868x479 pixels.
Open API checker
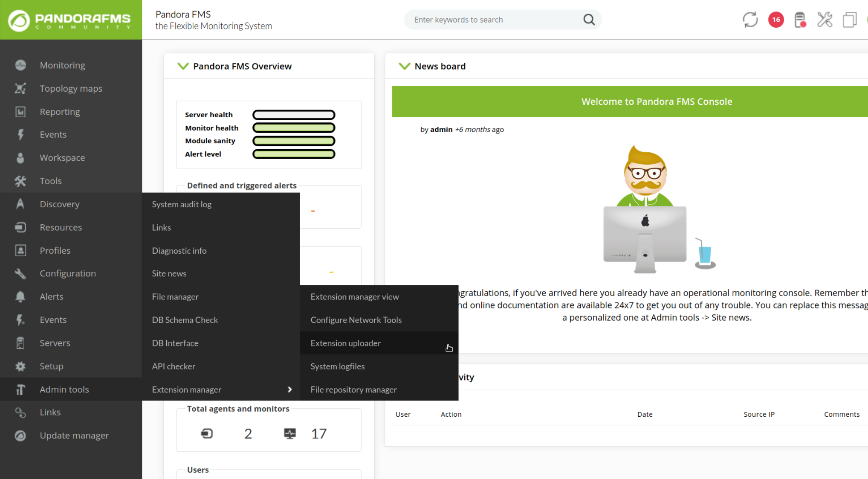(x=174, y=366)
